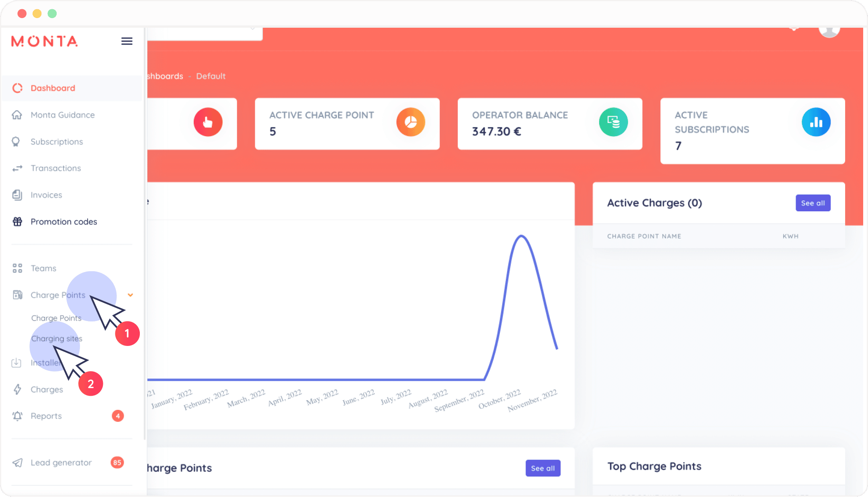Click the orange pie chart icon

pyautogui.click(x=410, y=122)
